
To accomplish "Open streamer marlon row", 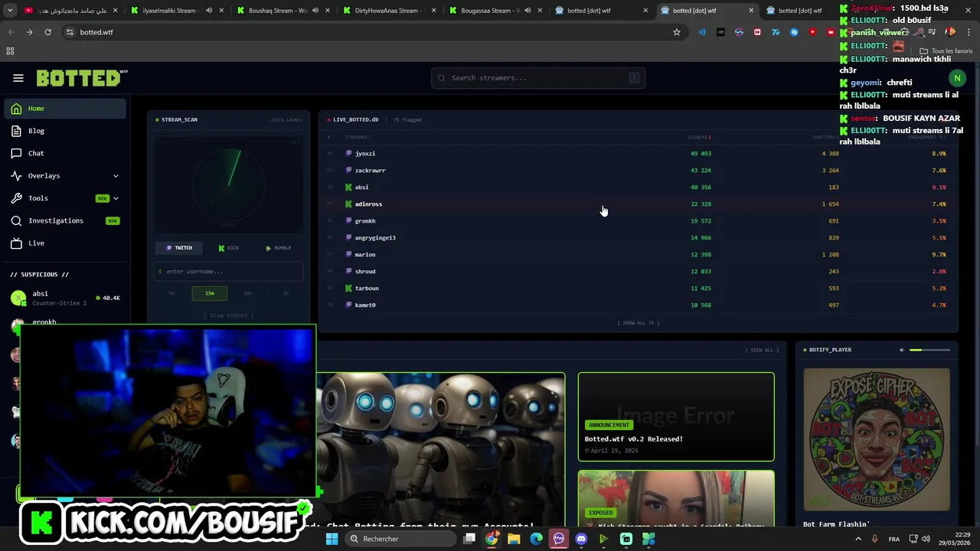I will coord(639,255).
